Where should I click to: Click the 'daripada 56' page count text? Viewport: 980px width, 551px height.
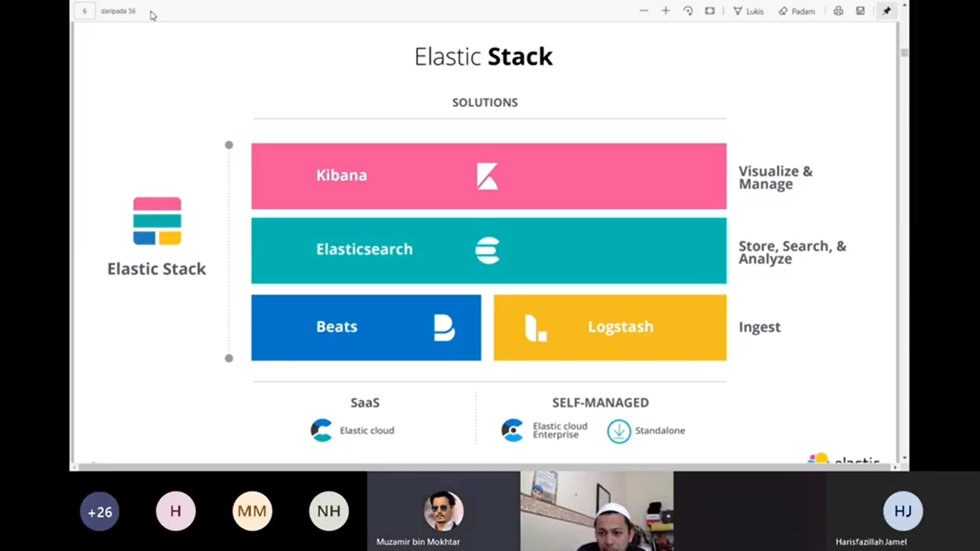[x=118, y=11]
